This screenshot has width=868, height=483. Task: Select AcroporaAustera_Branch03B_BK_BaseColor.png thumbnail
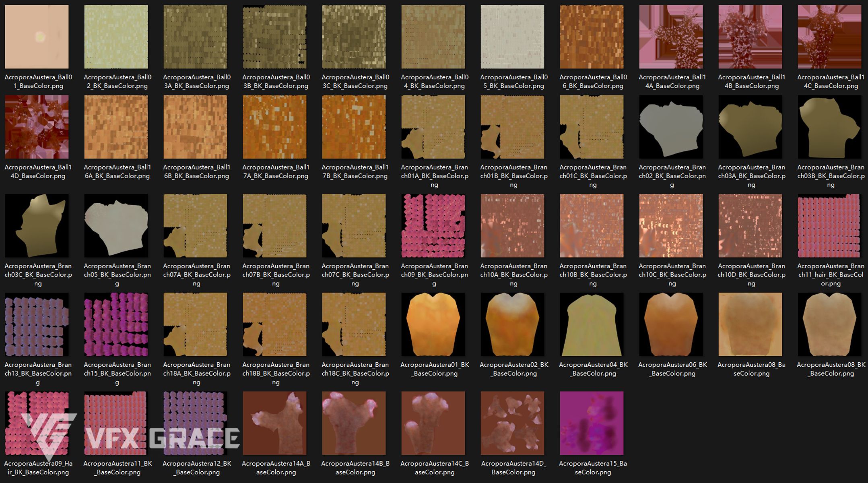[x=829, y=127]
